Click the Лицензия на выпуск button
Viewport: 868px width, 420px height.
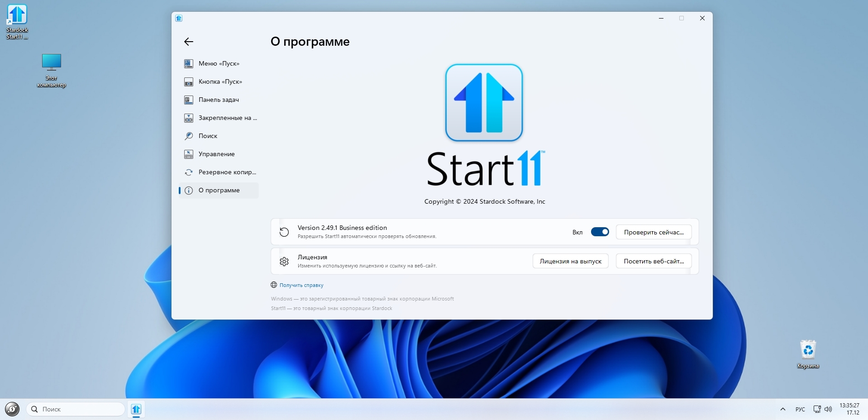coord(570,261)
